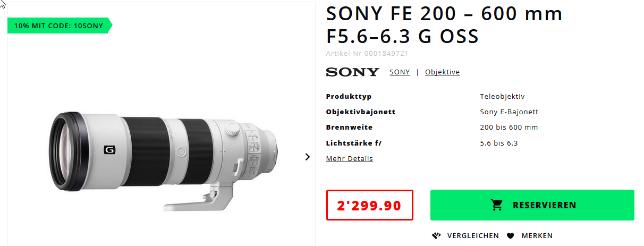Click the Produkttyp specification label
644x246 pixels.
[349, 97]
